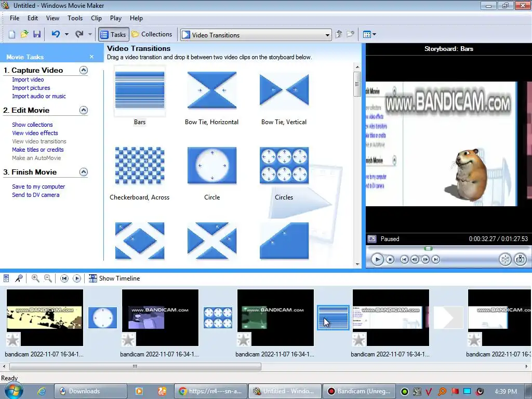This screenshot has width=532, height=399.
Task: Click Make titles or credits link
Action: click(37, 150)
